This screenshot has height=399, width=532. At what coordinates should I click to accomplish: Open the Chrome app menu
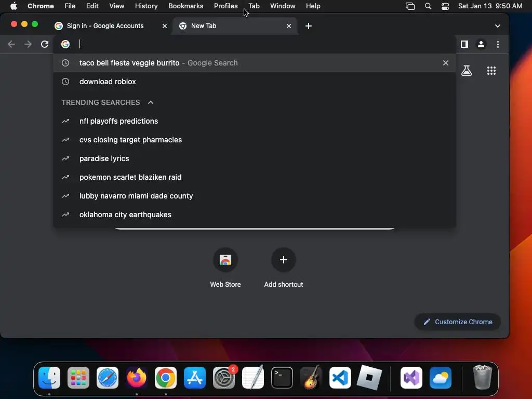41,6
